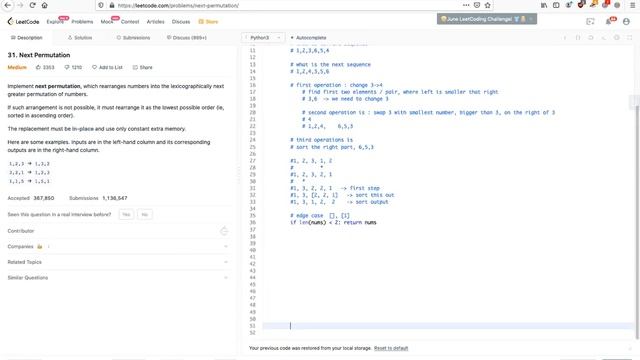Click the '# what is the next sequence' comment
Viewport: 640px width, 360px height.
click(x=330, y=64)
